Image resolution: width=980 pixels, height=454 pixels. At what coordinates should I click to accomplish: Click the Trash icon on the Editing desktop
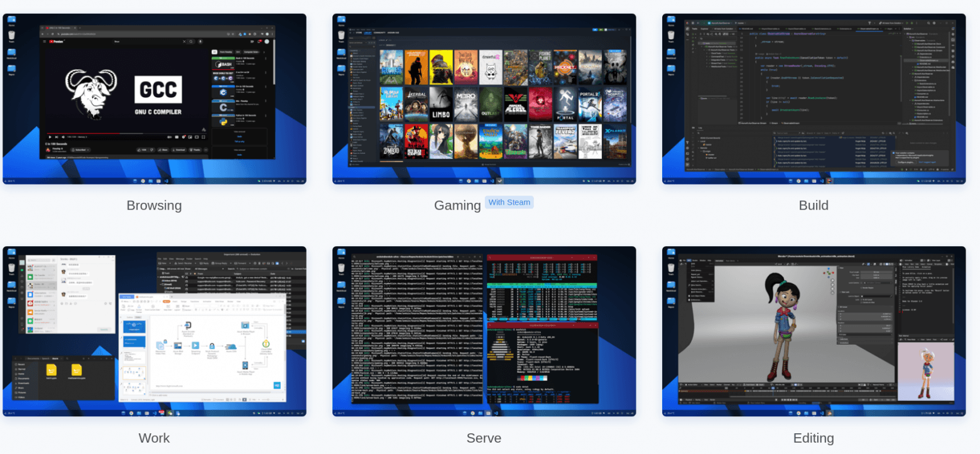pos(671,268)
